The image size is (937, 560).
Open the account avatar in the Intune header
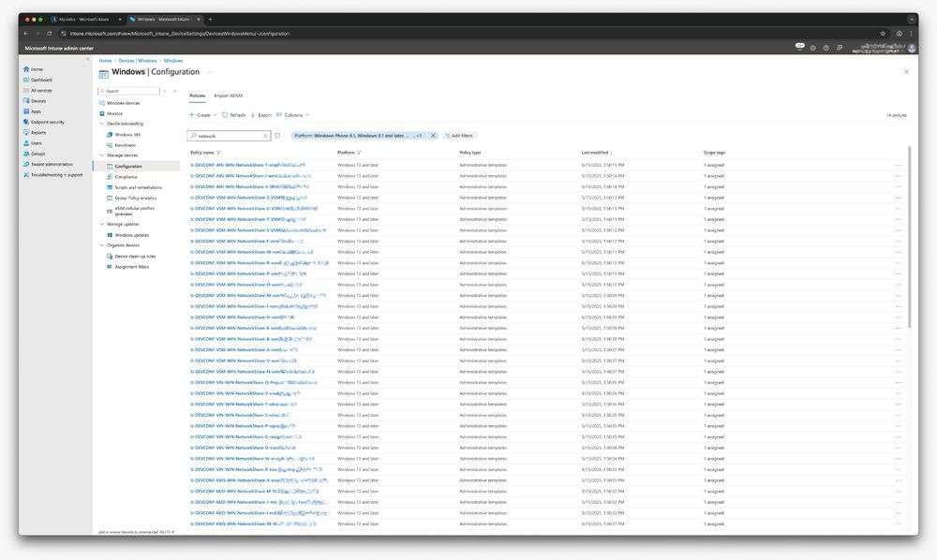pyautogui.click(x=912, y=48)
